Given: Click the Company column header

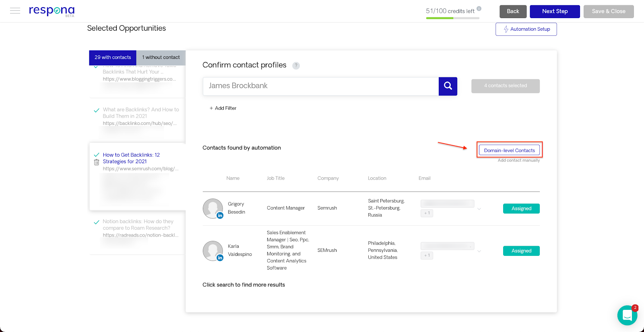Looking at the screenshot, I should click(328, 178).
